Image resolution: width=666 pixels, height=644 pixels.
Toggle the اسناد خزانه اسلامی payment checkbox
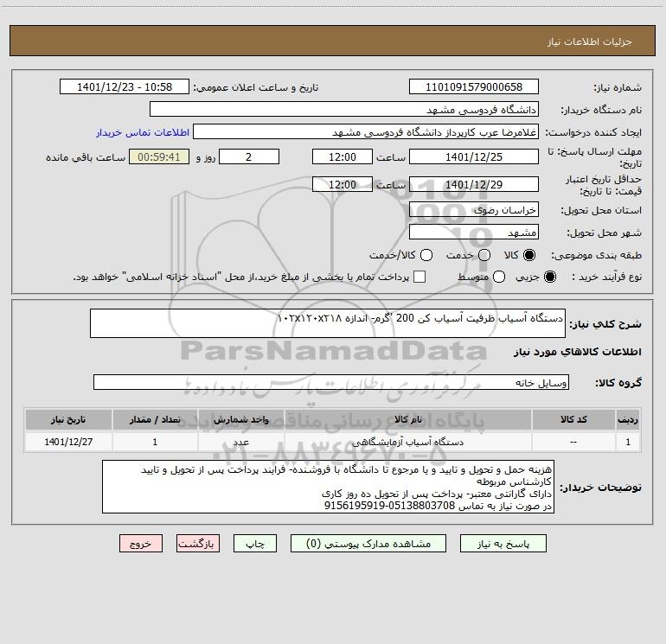[x=419, y=277]
